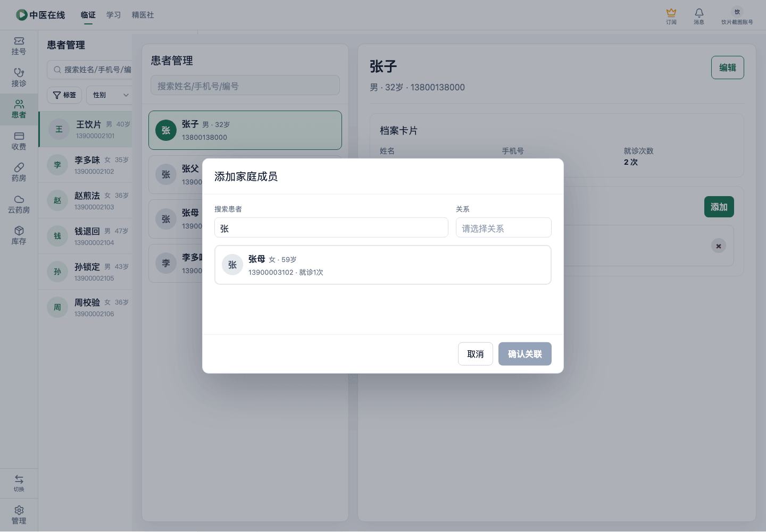
Task: Switch to the 精医社 tab
Action: coord(143,15)
